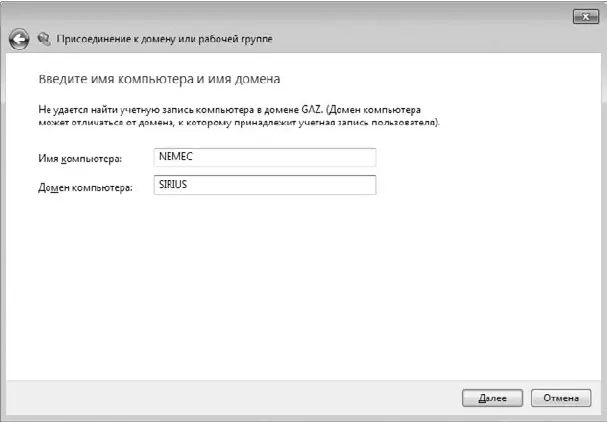Click the error message mentioning domain GAZ
Viewport: 607px width, 423px height.
228,108
